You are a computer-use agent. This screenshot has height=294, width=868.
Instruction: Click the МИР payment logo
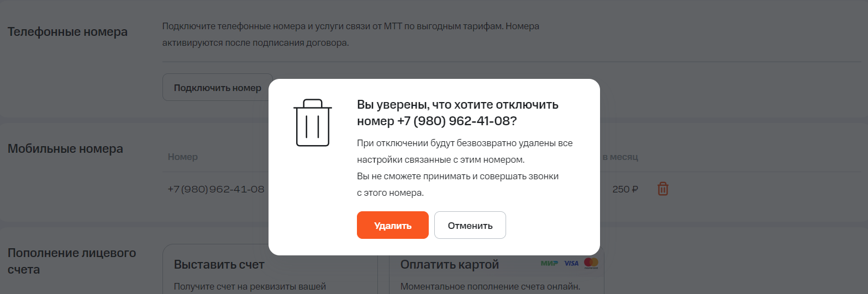(549, 264)
